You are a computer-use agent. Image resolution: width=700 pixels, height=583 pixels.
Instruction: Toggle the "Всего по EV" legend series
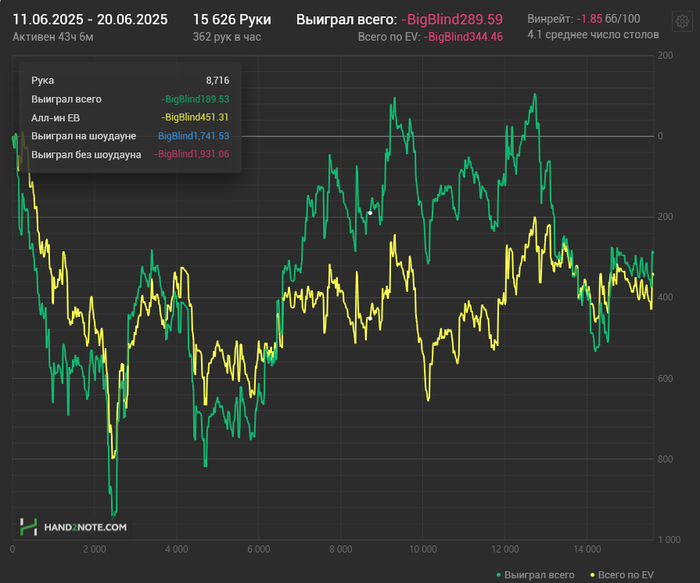(x=625, y=575)
